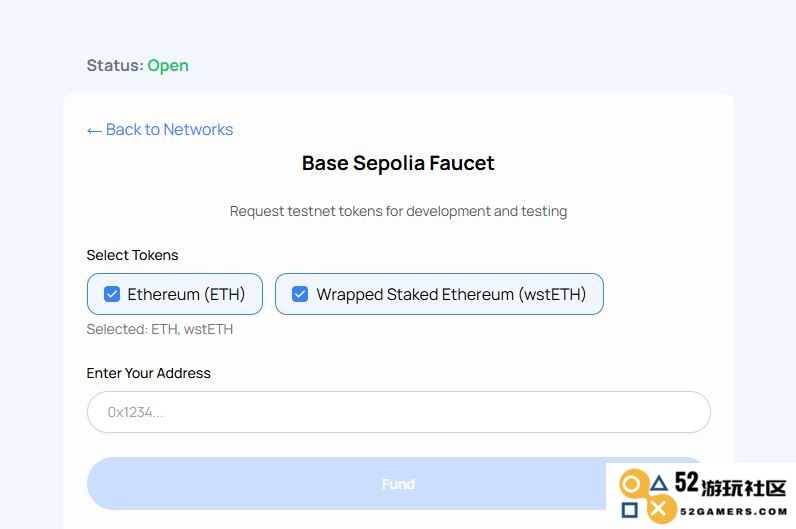Image resolution: width=796 pixels, height=529 pixels.
Task: Click the orange circle icon in watermark logo
Action: tap(631, 484)
